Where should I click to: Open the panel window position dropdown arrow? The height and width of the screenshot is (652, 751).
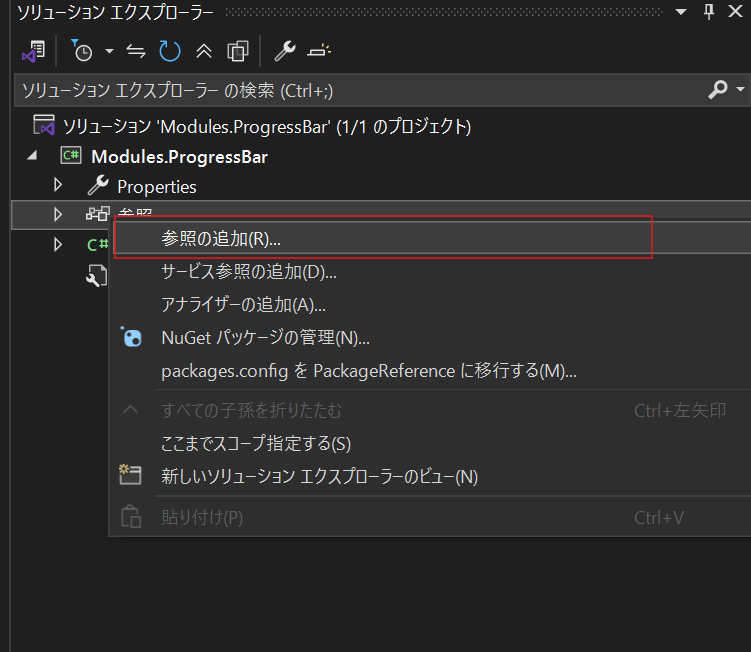coord(681,12)
